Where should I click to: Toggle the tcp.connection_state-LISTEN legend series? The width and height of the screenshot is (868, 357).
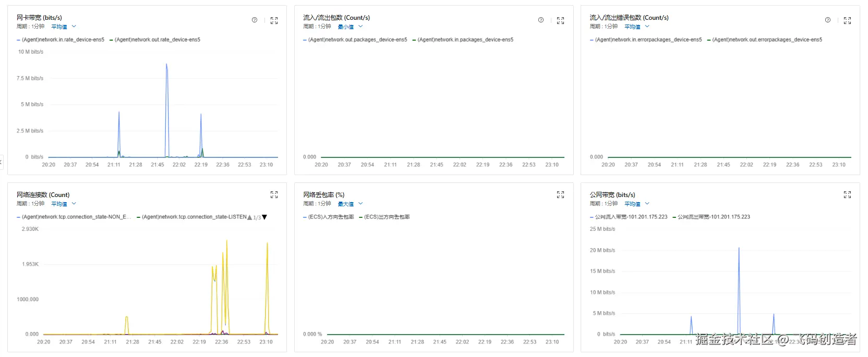click(191, 217)
